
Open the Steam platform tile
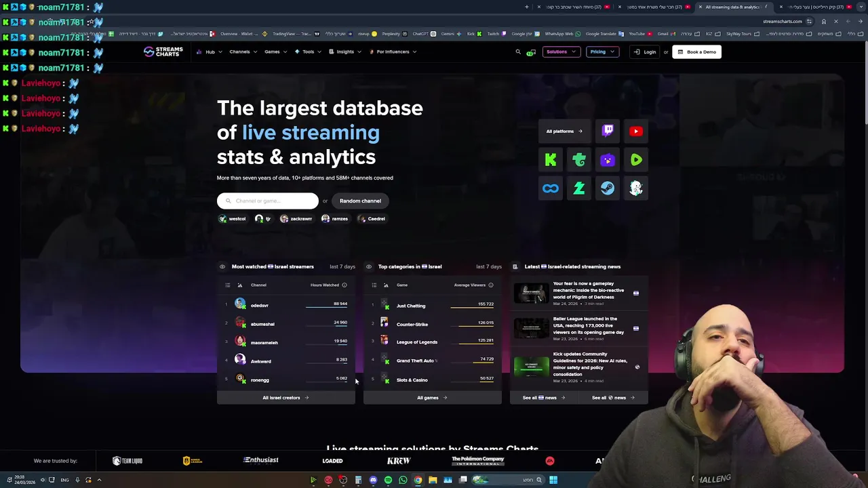coord(608,189)
